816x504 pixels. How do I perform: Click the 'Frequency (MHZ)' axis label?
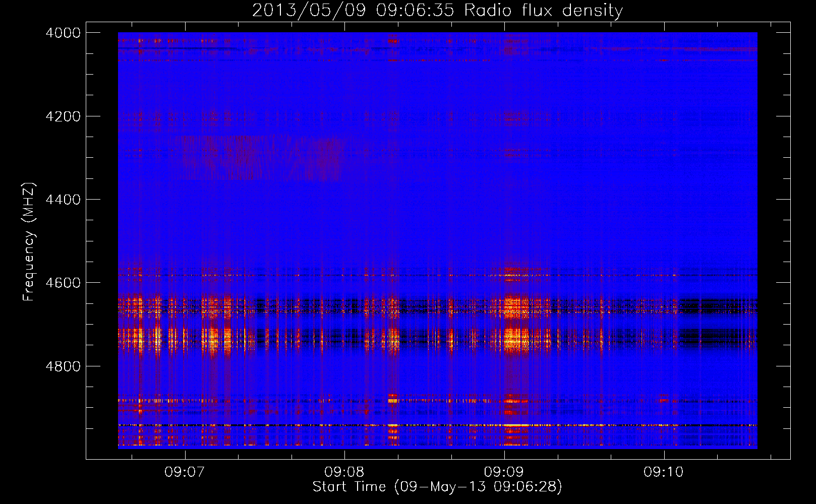tap(29, 241)
